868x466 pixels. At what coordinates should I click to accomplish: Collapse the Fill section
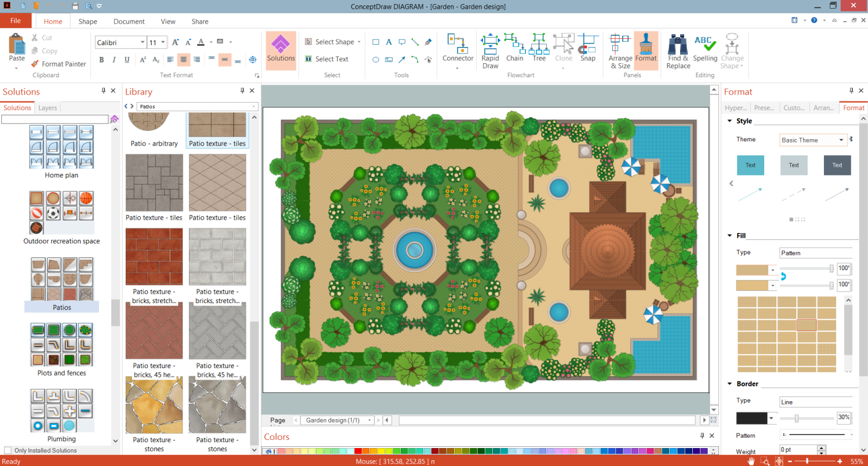(x=729, y=236)
